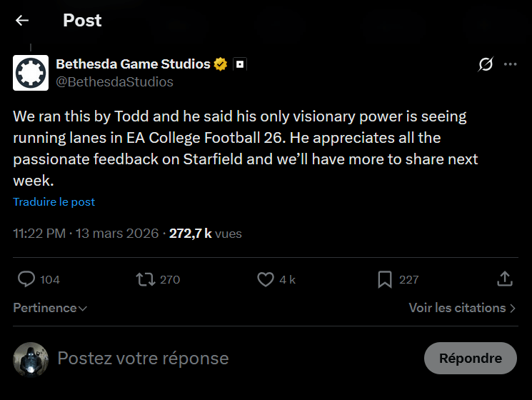Click the gold verified badge

(x=221, y=64)
